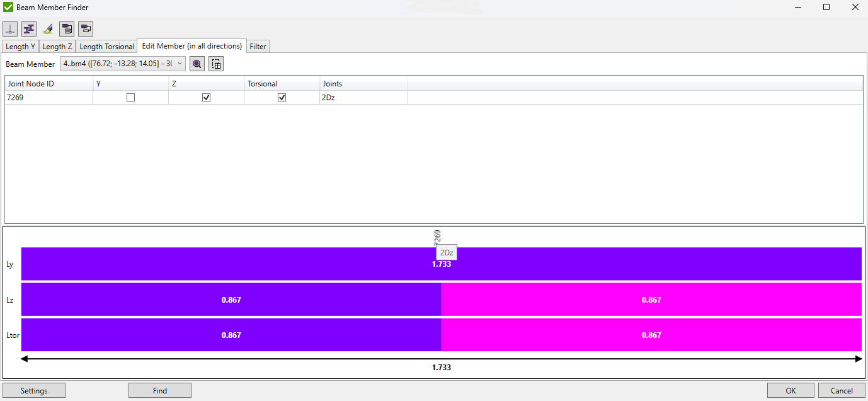Uncheck the Z checkbox for node 7269
868x401 pixels.
pyautogui.click(x=206, y=98)
